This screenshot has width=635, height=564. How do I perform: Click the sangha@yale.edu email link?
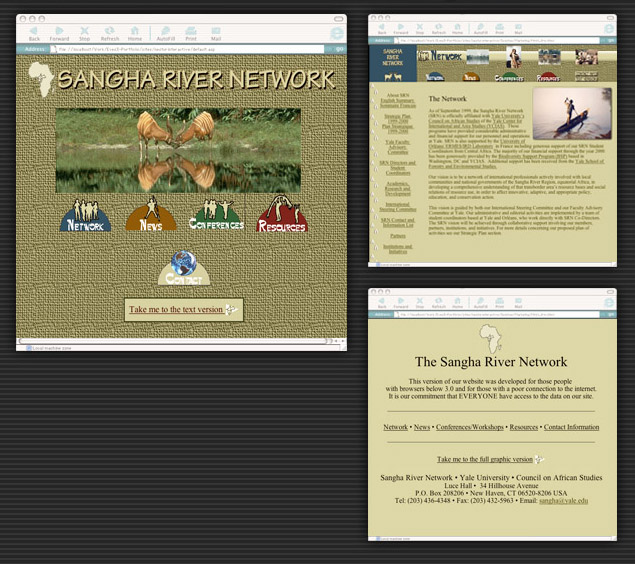click(x=563, y=501)
